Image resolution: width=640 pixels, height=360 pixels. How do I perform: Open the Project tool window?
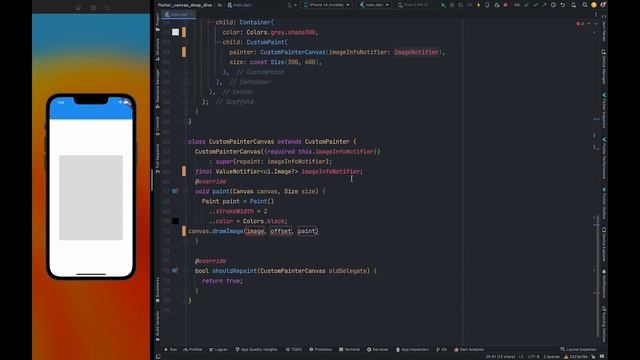click(158, 22)
